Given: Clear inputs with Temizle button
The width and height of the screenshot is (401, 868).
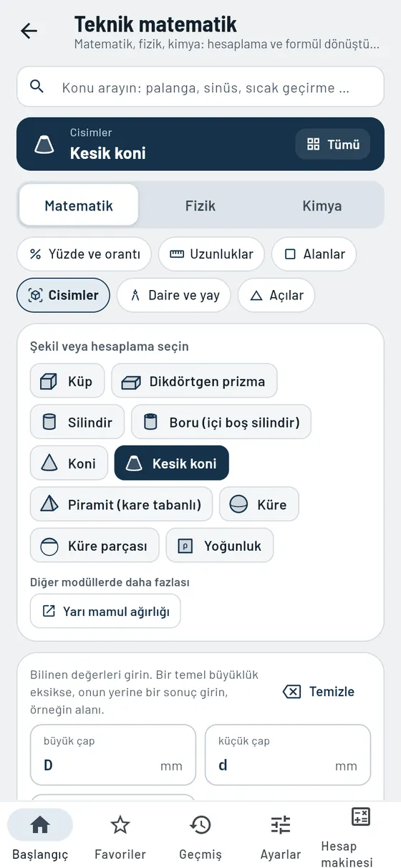Looking at the screenshot, I should point(319,692).
